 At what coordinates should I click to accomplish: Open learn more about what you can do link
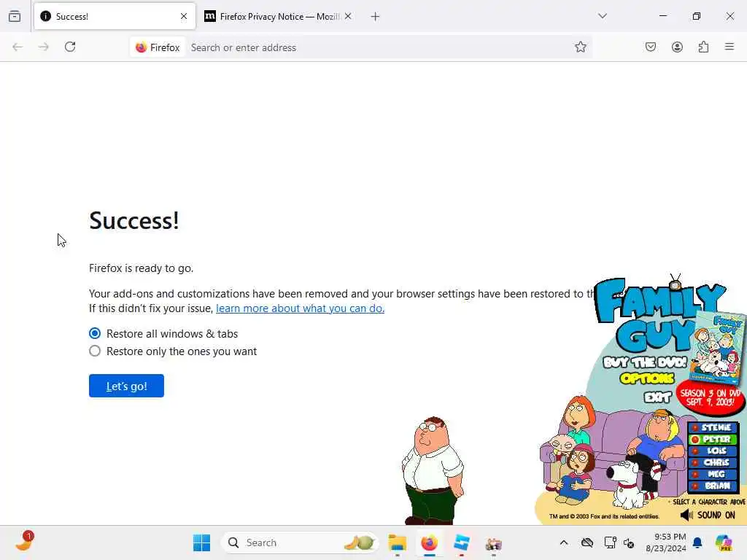(300, 308)
